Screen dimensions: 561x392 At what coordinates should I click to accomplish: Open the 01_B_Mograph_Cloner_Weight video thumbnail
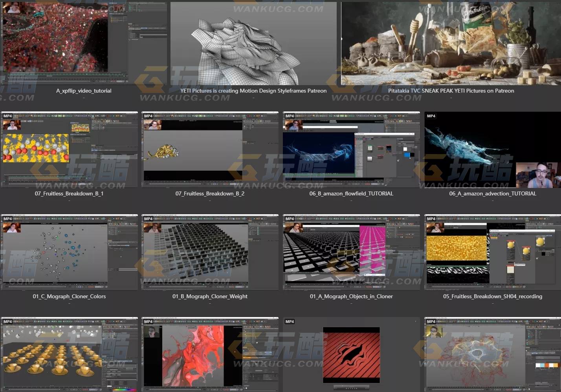(x=210, y=252)
